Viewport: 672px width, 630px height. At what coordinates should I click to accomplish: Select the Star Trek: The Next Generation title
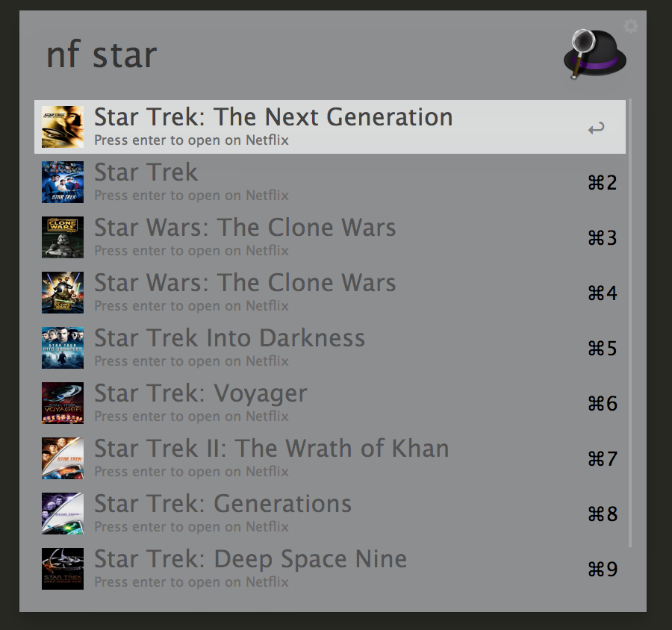coord(273,117)
